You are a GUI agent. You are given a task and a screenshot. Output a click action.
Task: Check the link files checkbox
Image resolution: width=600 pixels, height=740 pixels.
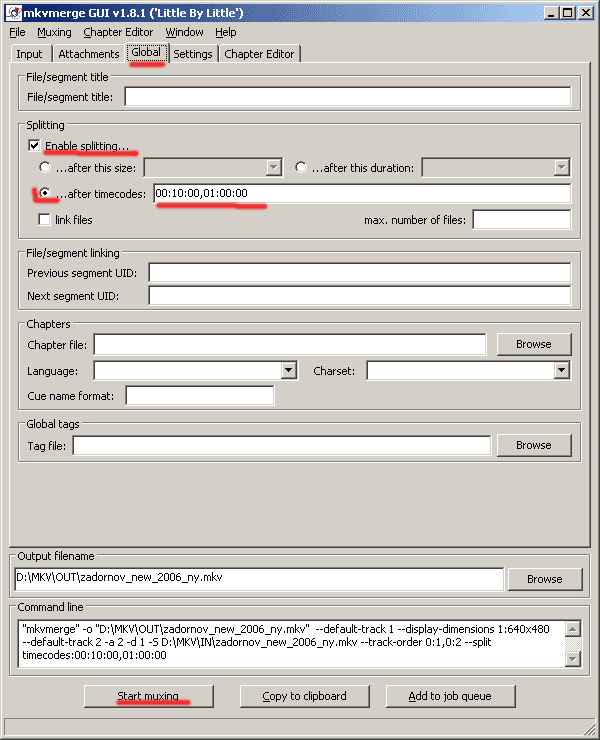coord(44,219)
